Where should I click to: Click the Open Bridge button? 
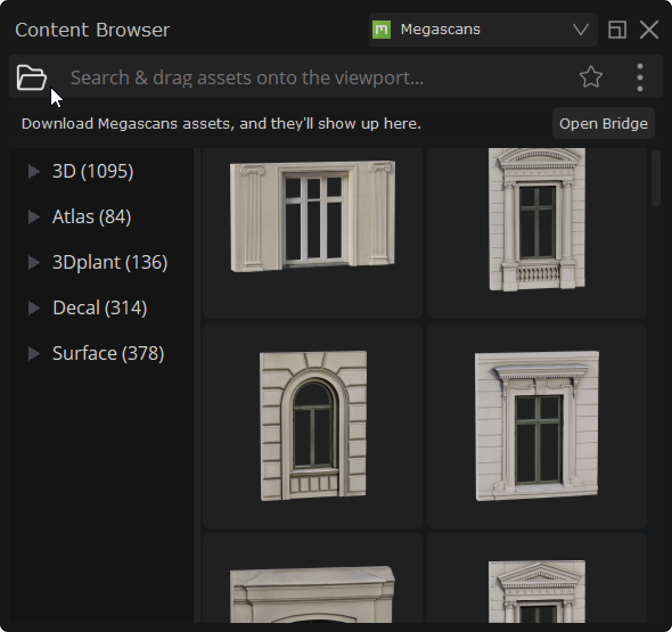(x=603, y=124)
